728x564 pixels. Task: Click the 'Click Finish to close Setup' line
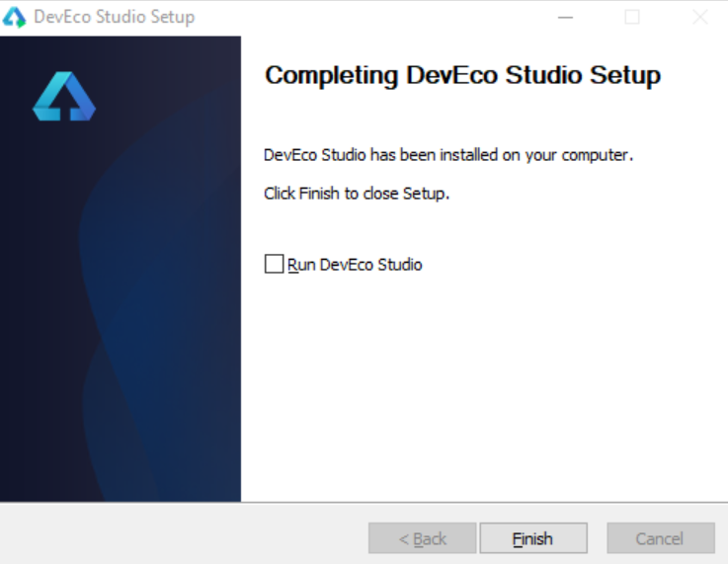click(x=357, y=194)
